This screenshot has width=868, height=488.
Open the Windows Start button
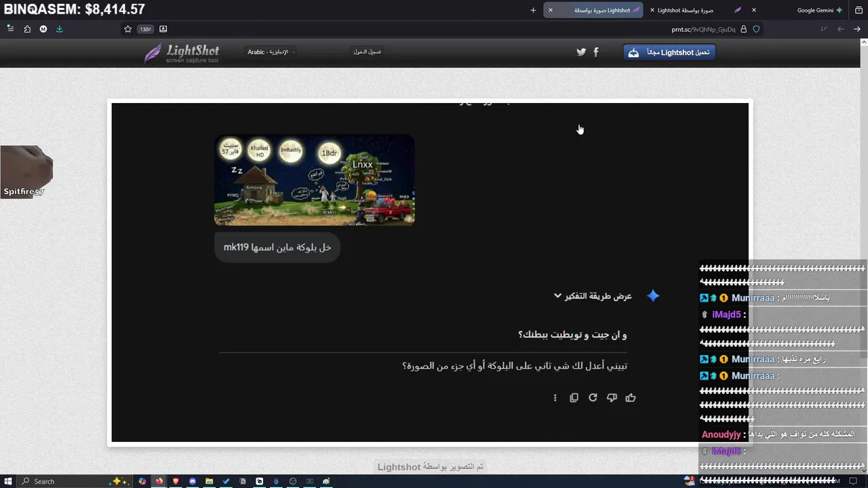[x=8, y=481]
